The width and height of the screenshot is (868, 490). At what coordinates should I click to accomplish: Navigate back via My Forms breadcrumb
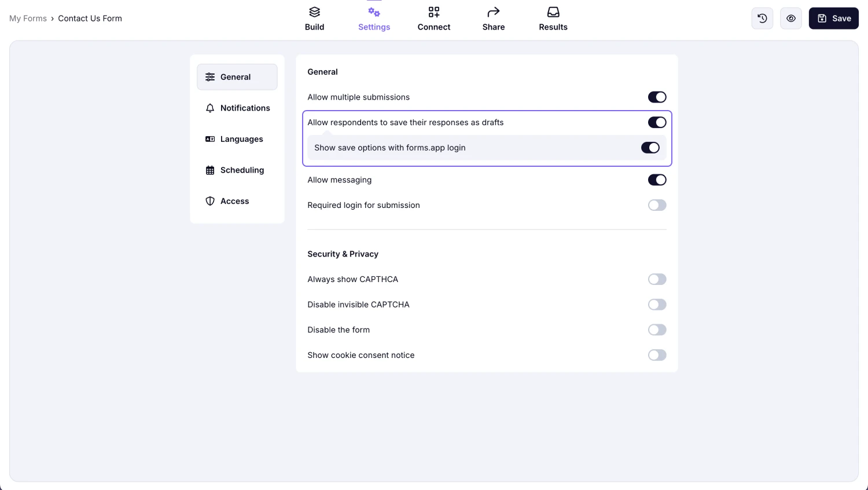point(28,18)
